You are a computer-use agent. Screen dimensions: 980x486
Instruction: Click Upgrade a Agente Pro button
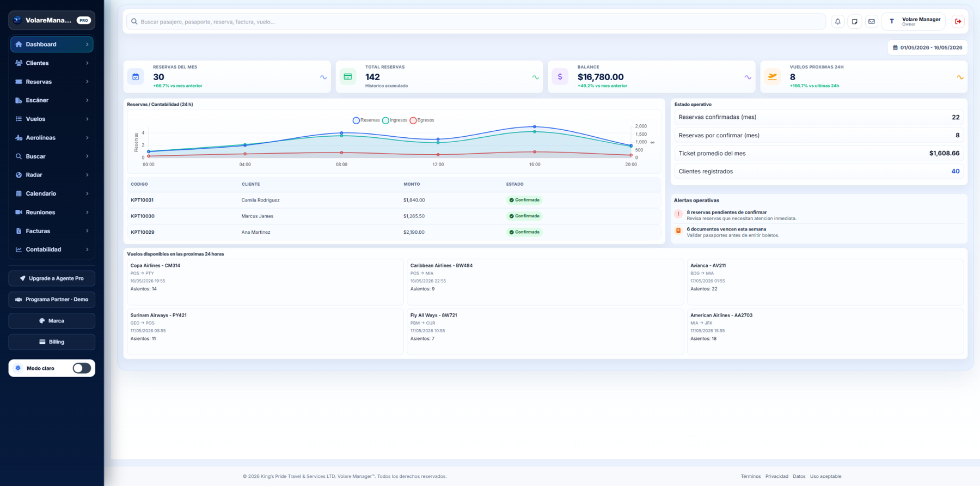point(52,278)
